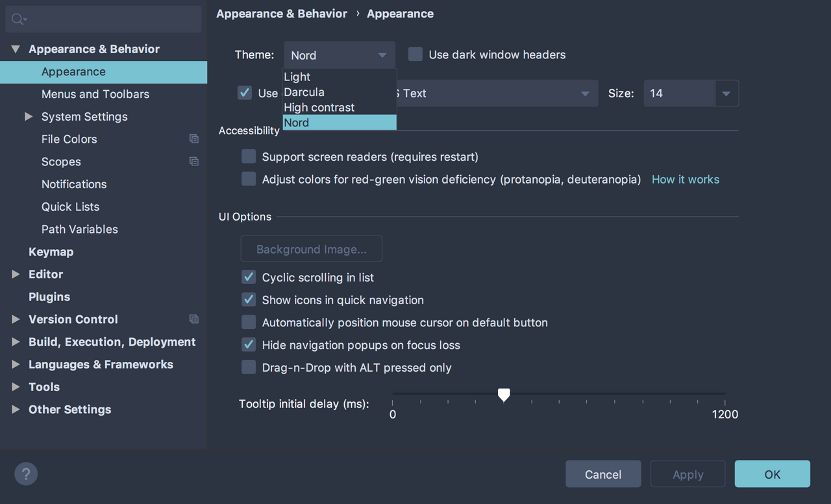831x504 pixels.
Task: Open the How it works link
Action: 685,180
